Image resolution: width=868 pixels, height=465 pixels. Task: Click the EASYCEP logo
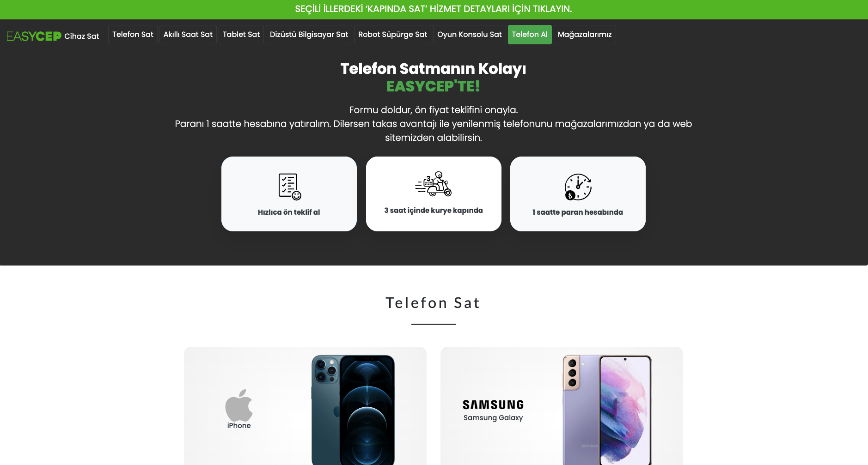coord(34,36)
